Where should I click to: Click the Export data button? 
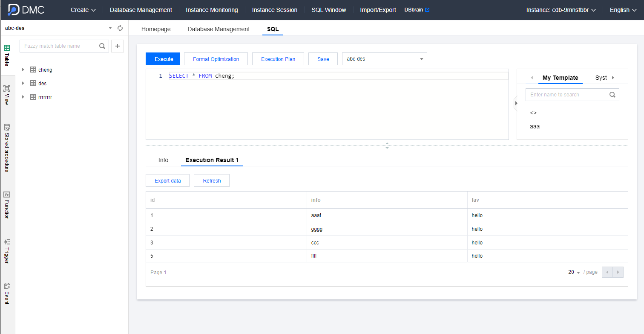coord(167,180)
